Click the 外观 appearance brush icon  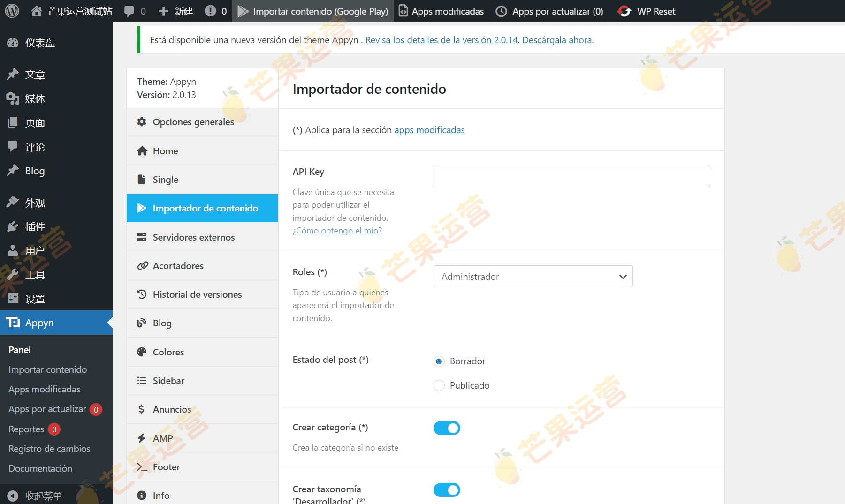point(13,203)
